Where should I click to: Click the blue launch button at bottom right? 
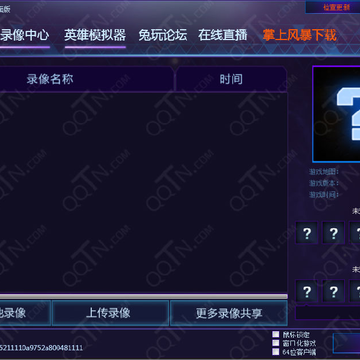(x=347, y=343)
